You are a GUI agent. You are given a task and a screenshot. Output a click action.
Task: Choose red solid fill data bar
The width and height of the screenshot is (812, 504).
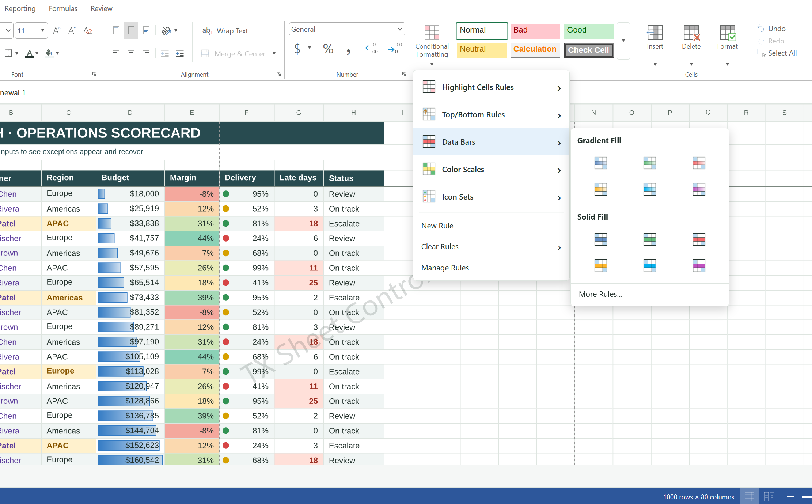pos(699,239)
